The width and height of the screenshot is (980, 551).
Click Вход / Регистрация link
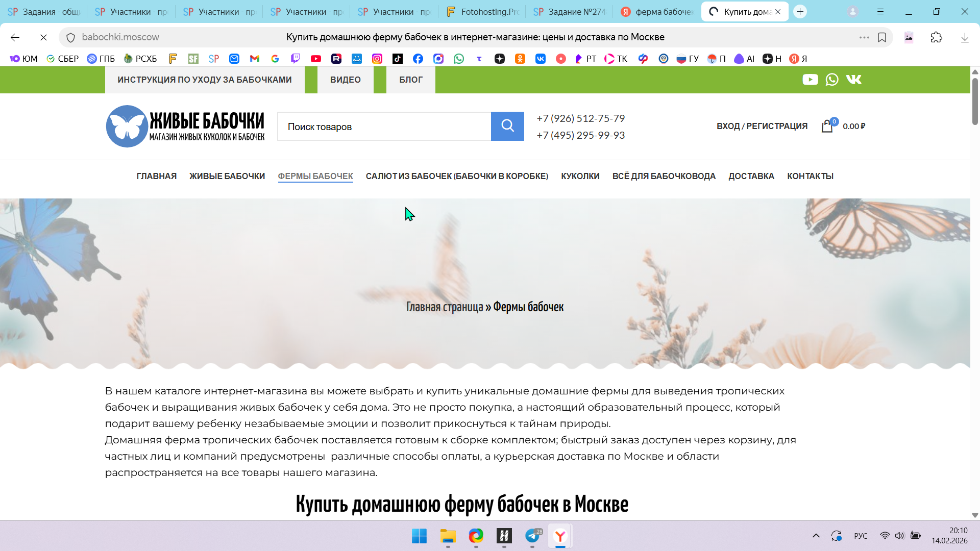point(762,126)
